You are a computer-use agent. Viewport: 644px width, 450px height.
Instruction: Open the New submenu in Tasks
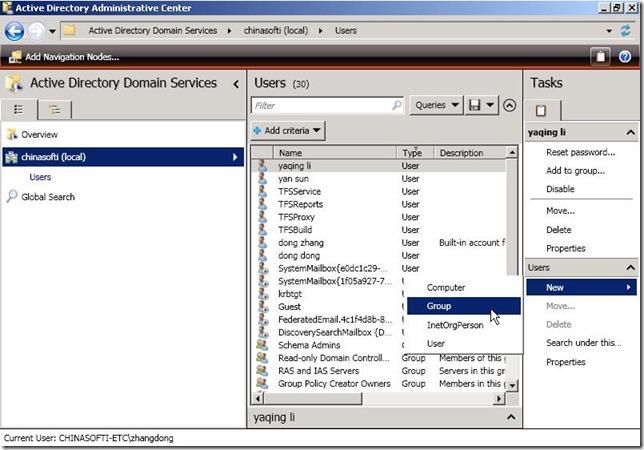click(x=581, y=287)
